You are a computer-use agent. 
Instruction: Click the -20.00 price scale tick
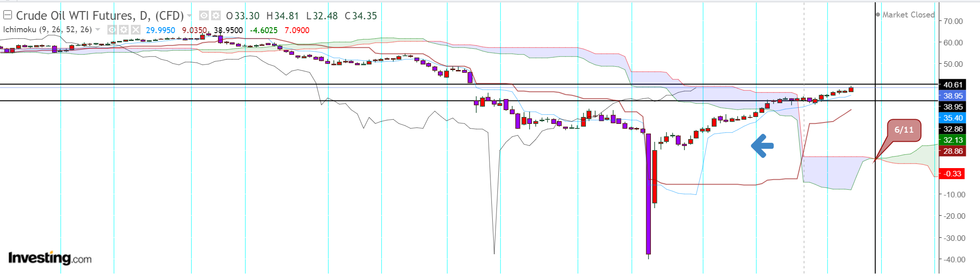[x=953, y=216]
